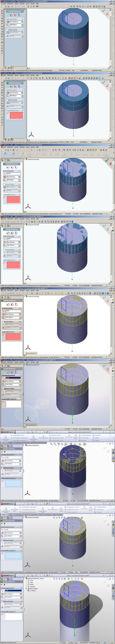115x644 pixels.
Task: Click Intelligente Bemaßung in SolidWorks 2004 toolbar
Action: click(x=29, y=154)
